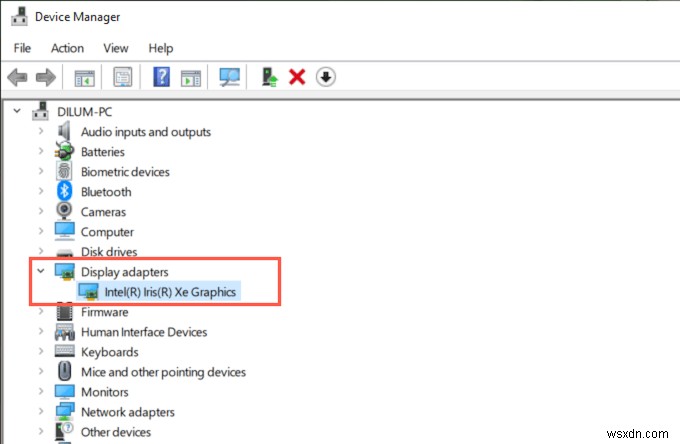Select the Keyboards label

click(x=110, y=352)
